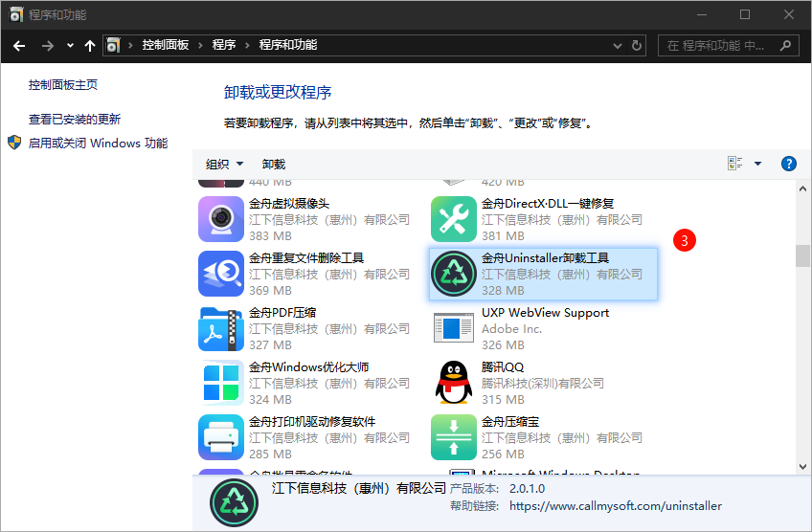Change view with the view layout icon
This screenshot has width=812, height=532.
(734, 164)
